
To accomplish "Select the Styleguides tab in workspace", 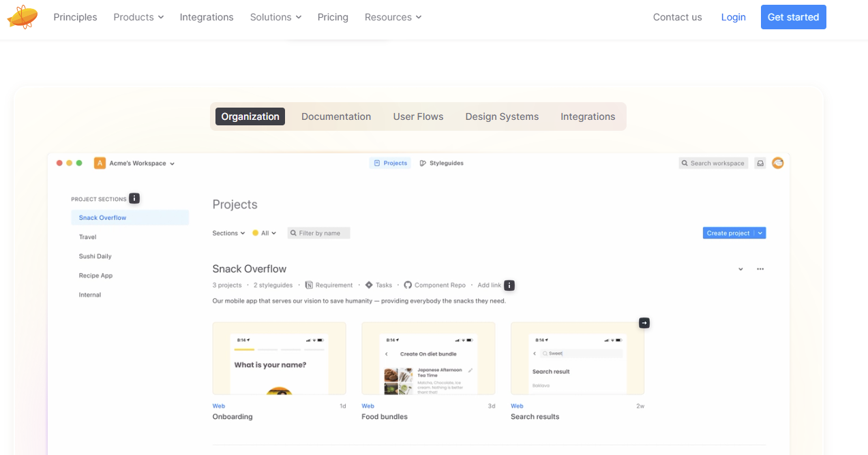I will tap(442, 163).
